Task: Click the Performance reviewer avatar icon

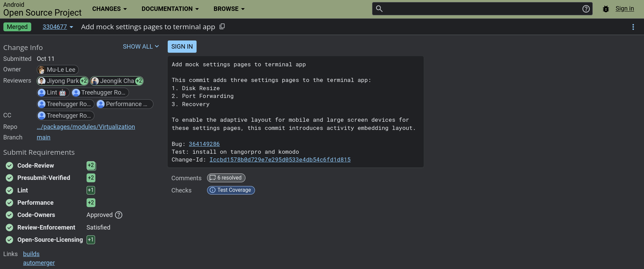Action: tap(101, 104)
